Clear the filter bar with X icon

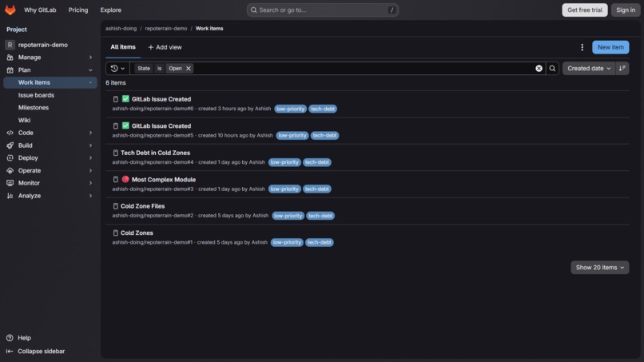539,68
